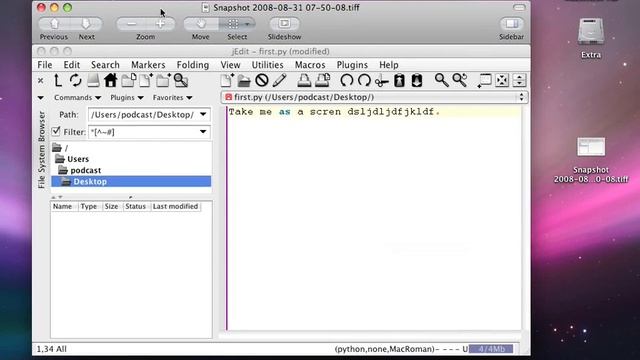The image size is (640, 360).
Task: Open the Folding menu
Action: click(x=193, y=65)
